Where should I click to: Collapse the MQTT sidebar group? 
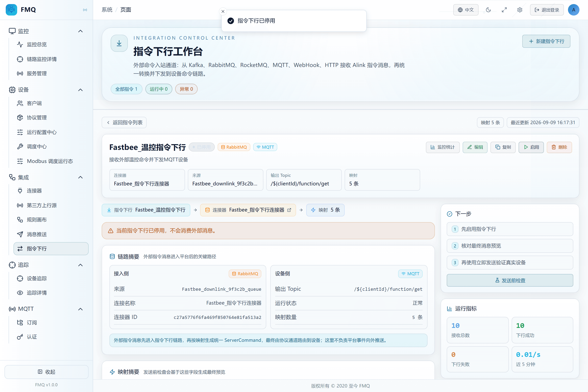[80, 309]
